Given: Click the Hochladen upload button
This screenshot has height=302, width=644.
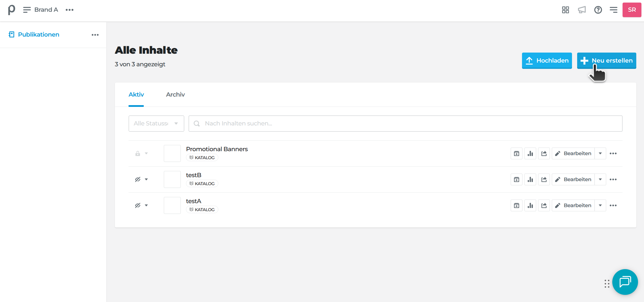Looking at the screenshot, I should pyautogui.click(x=547, y=61).
